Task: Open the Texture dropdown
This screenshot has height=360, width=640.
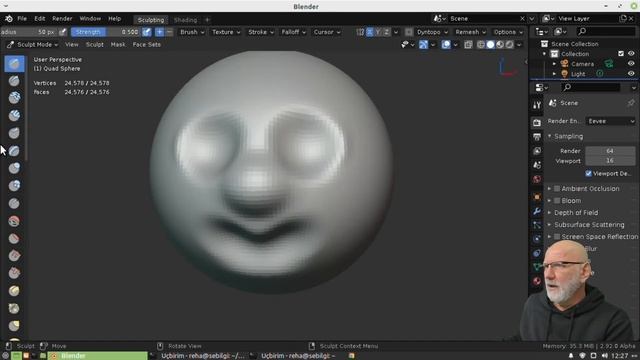Action: point(226,32)
